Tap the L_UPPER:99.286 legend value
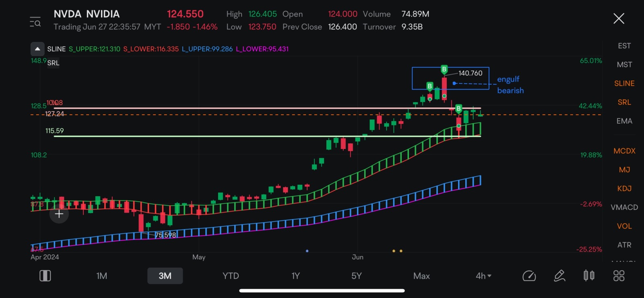Image resolution: width=644 pixels, height=298 pixels. pos(207,49)
